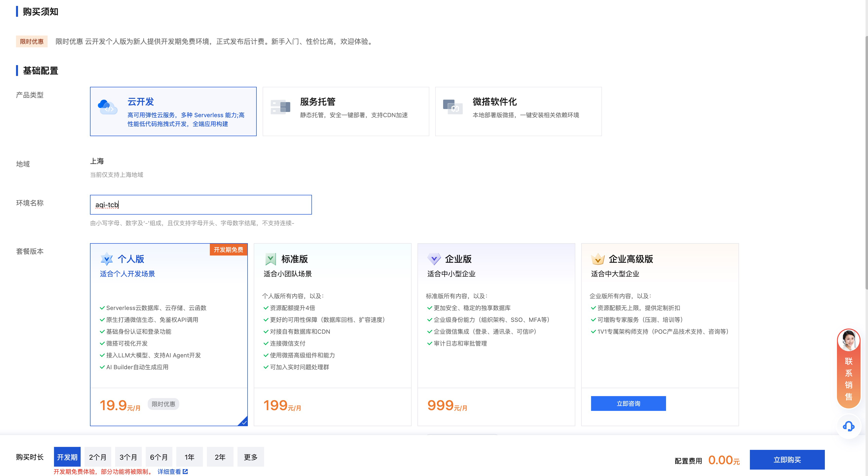Click the 19.9元/月 price text
868x476 pixels.
click(120, 405)
